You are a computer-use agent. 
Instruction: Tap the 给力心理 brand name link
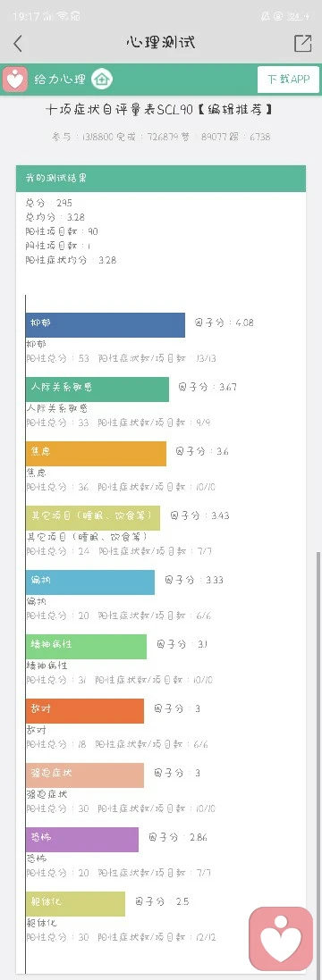[x=60, y=80]
